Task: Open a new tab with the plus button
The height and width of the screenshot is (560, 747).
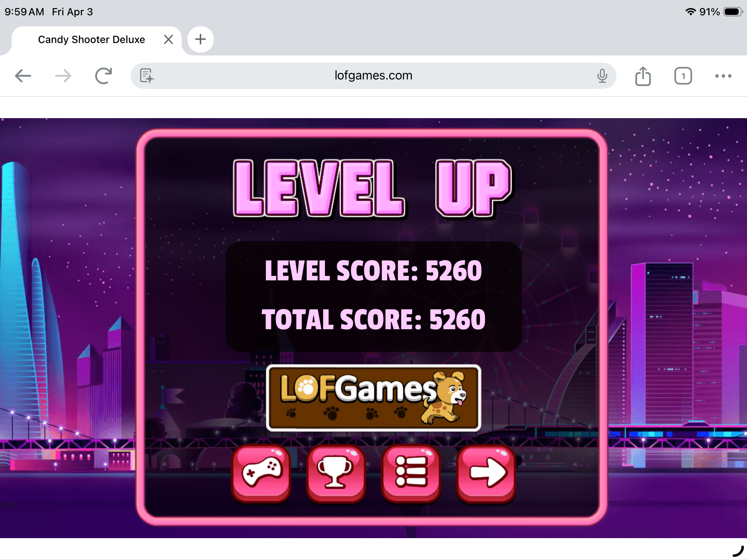Action: click(x=201, y=39)
